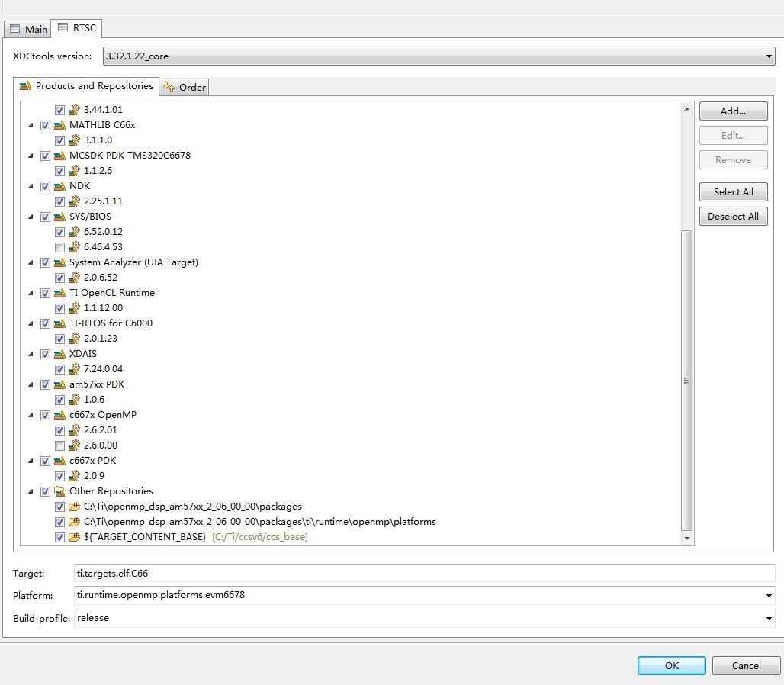
Task: Click the scrollbar up arrow in product list
Action: [687, 109]
